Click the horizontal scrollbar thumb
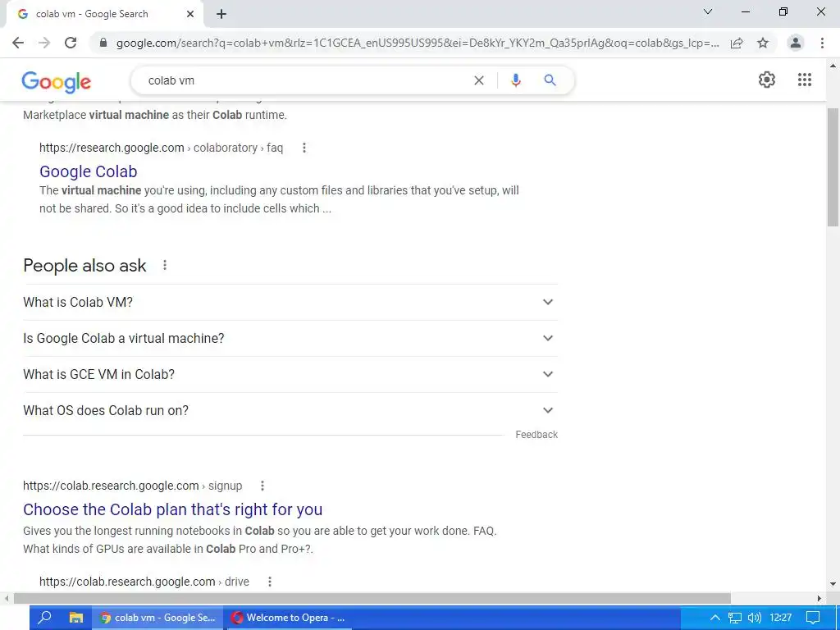This screenshot has height=630, width=840. coord(372,598)
